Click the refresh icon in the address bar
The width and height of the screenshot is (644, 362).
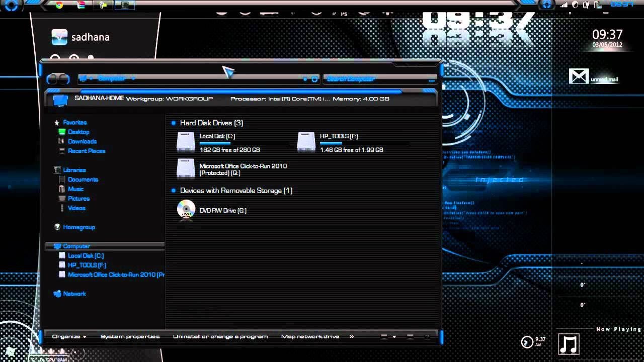click(314, 79)
